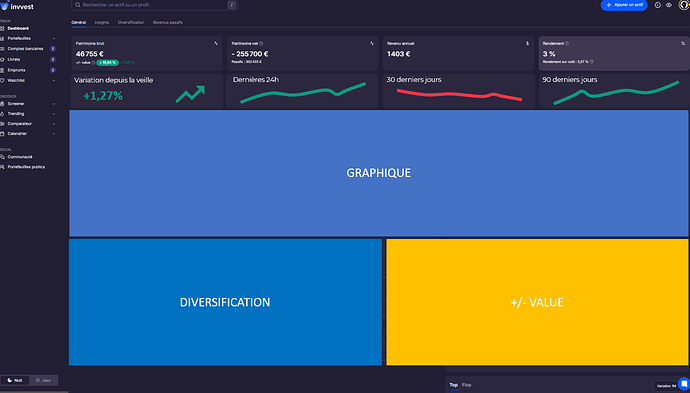Click the Watchlist heart icon
The height and width of the screenshot is (393, 690).
[3, 81]
